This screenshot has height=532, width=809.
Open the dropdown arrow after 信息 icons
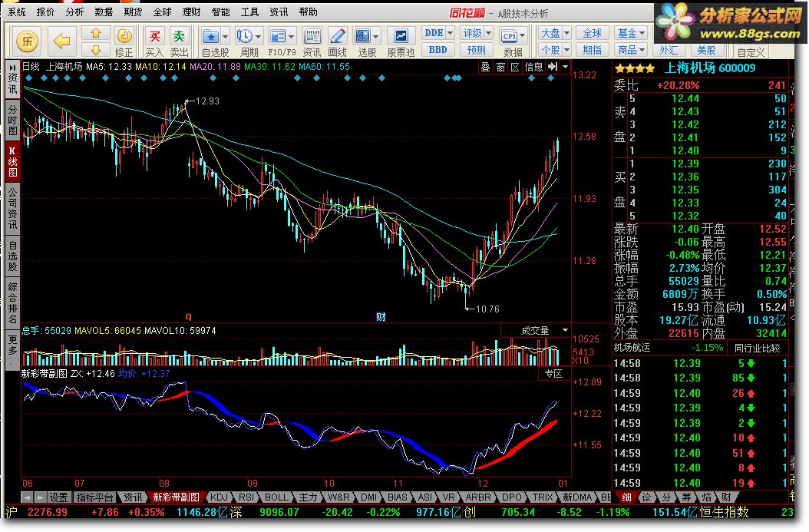point(566,67)
